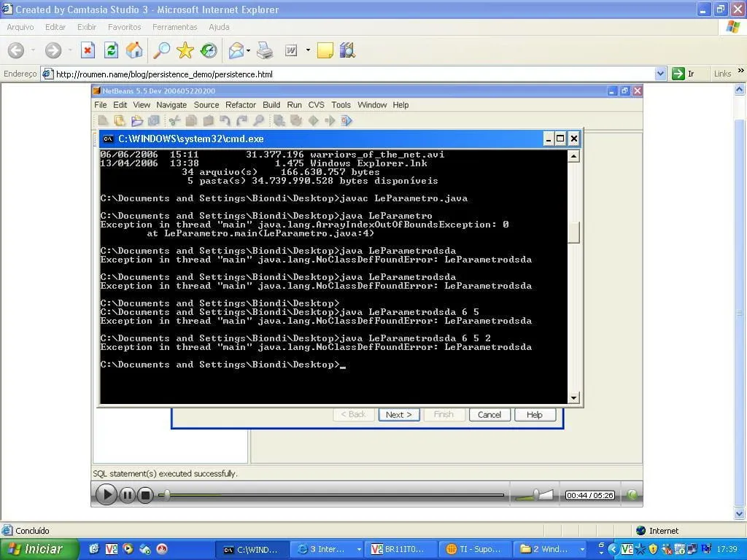Pause the Camtasia video
Image resolution: width=747 pixels, height=560 pixels.
tap(127, 495)
